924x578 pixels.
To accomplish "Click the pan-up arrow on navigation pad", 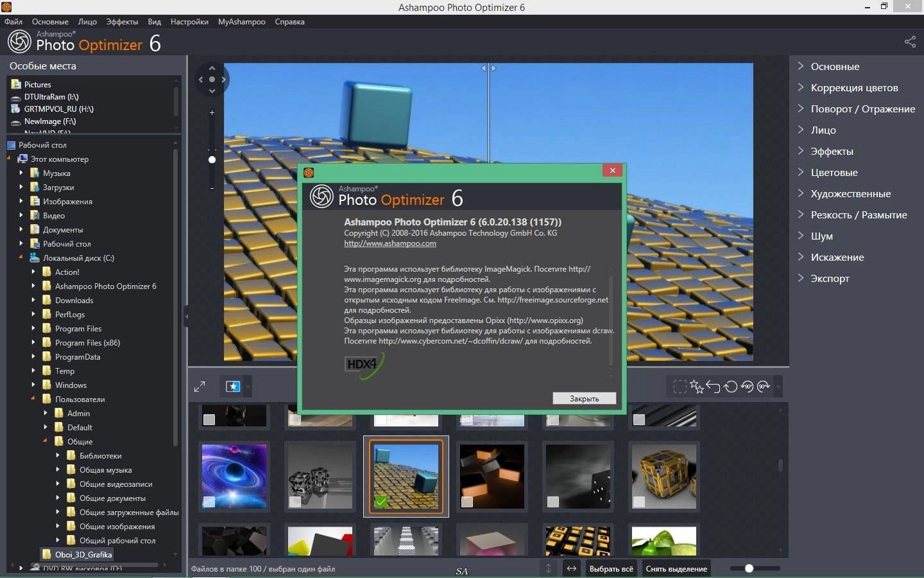I will (212, 68).
